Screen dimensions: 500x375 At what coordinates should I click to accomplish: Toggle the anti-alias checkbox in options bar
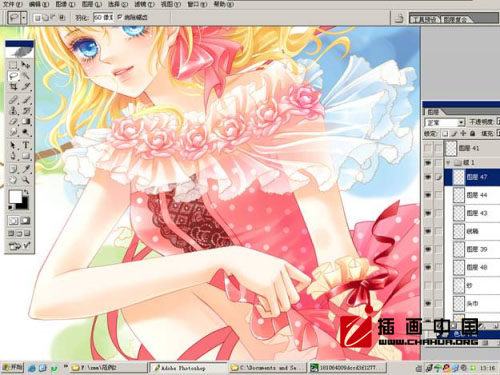tap(120, 17)
